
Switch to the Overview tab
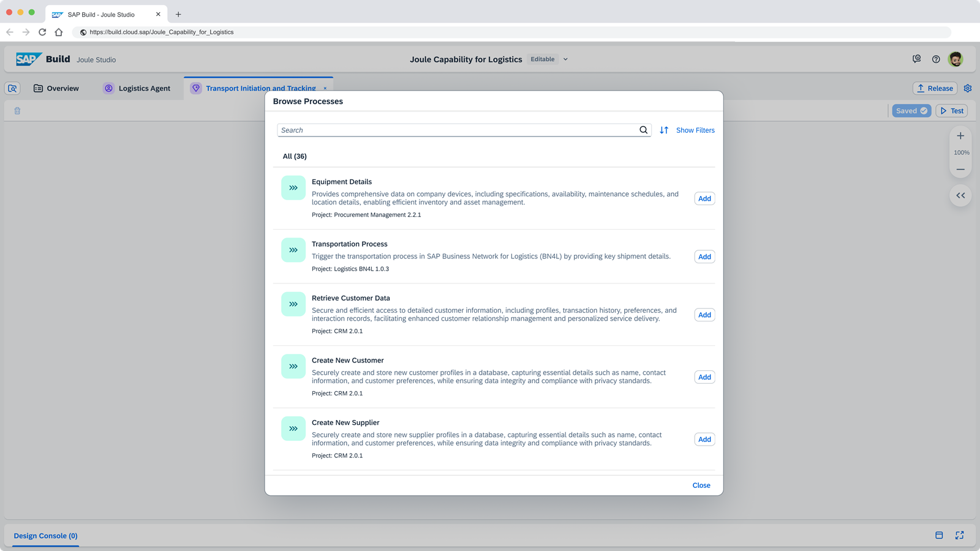coord(56,88)
